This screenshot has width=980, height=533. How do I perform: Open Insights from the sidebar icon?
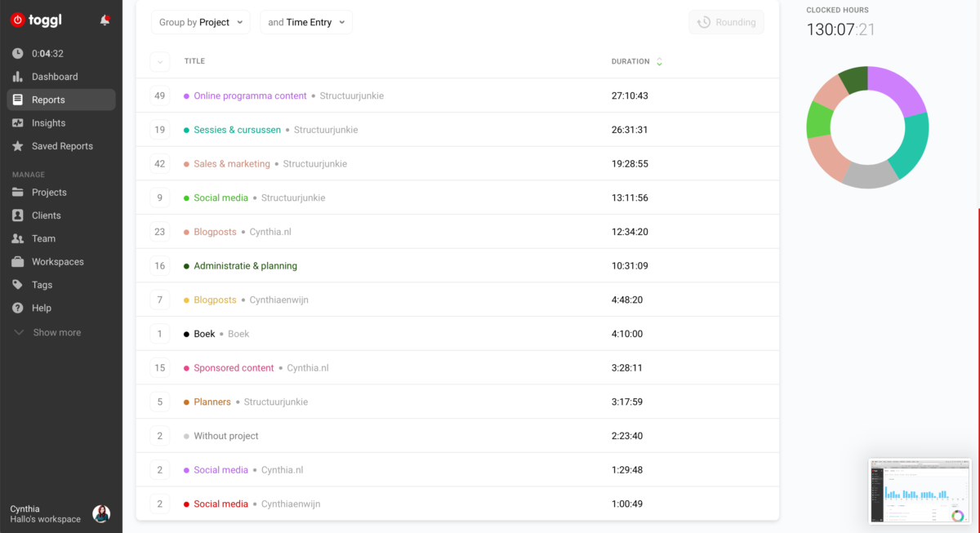pos(18,123)
